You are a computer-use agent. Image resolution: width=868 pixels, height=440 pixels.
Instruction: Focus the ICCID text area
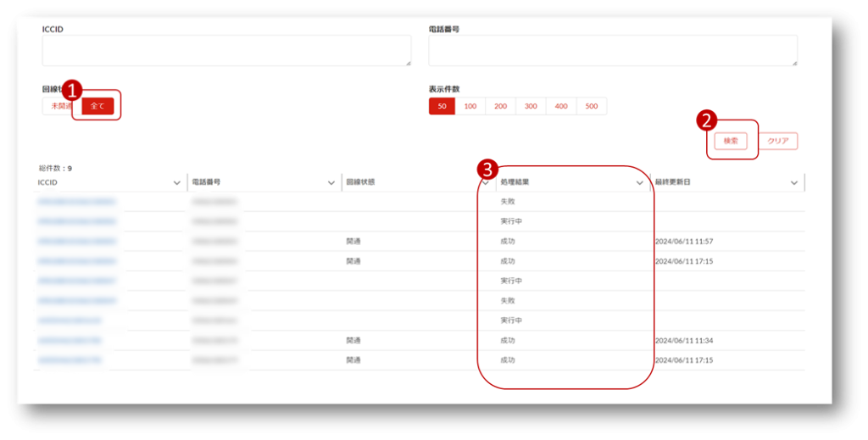[x=226, y=50]
